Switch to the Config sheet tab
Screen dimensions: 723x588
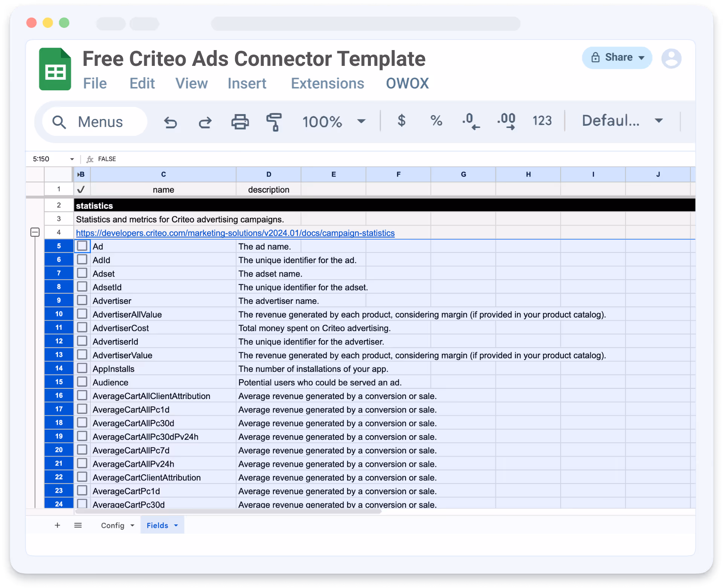pos(113,525)
